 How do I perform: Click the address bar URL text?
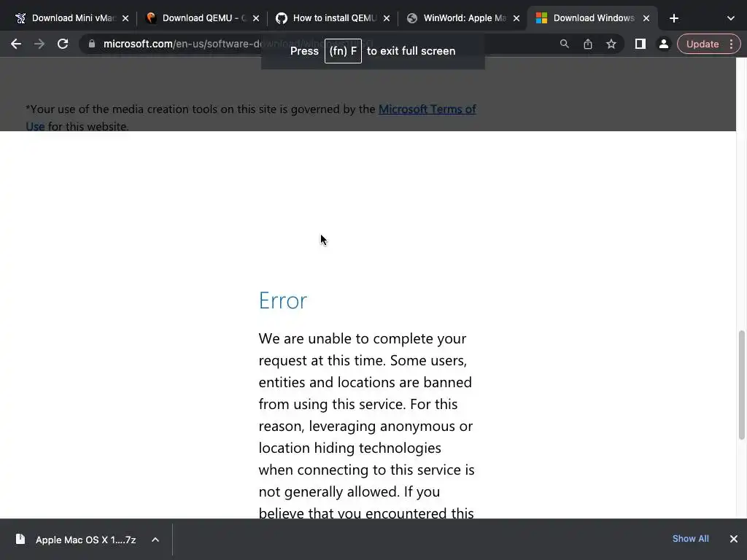[x=239, y=44]
